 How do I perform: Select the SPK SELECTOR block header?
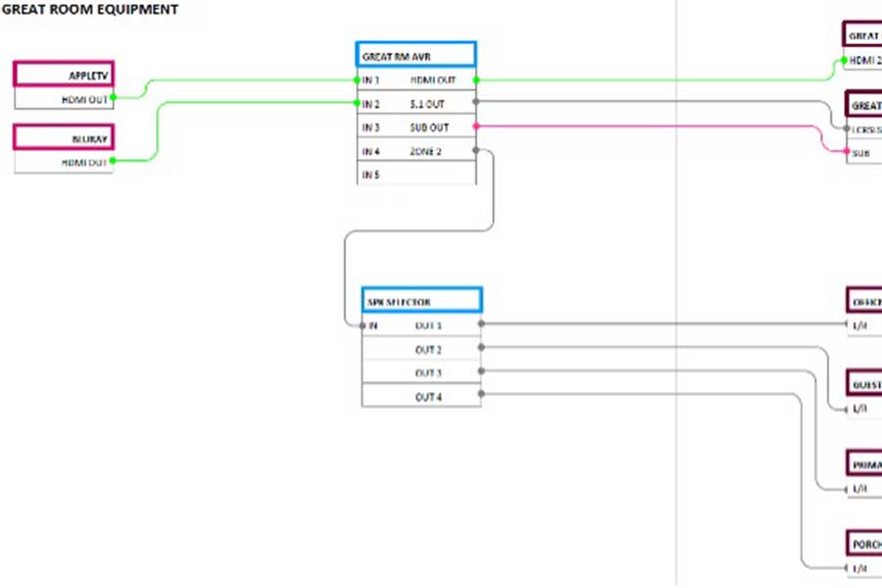421,301
